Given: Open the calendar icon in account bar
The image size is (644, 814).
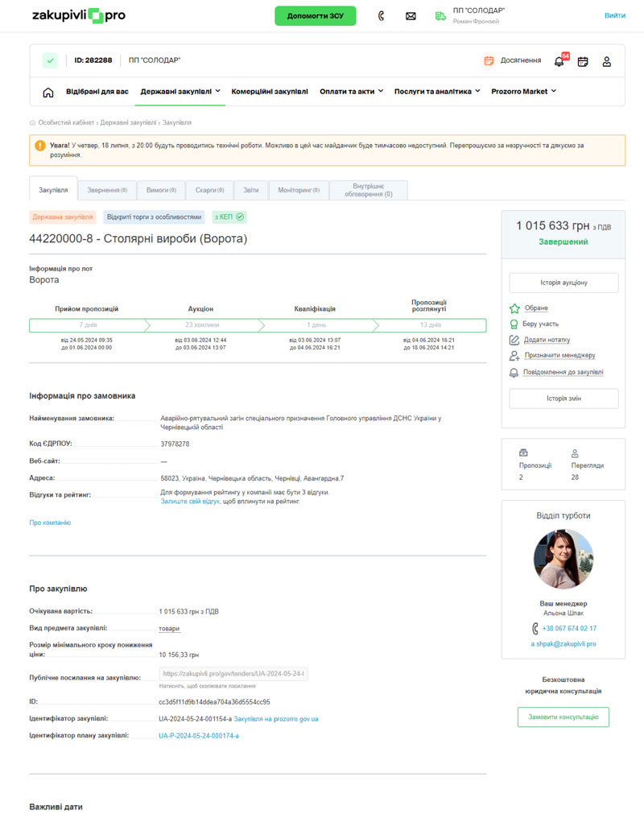Looking at the screenshot, I should 583,61.
